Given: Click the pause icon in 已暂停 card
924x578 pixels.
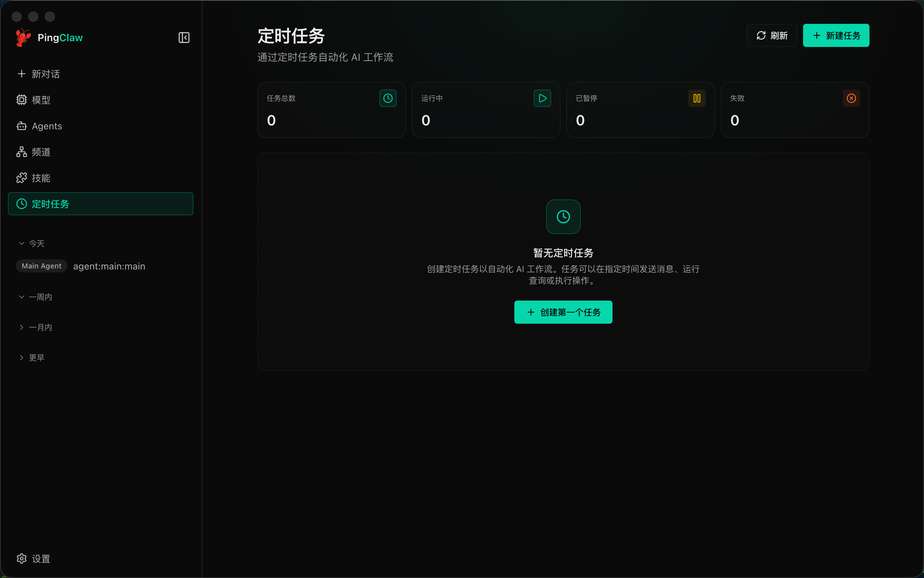Looking at the screenshot, I should click(697, 98).
